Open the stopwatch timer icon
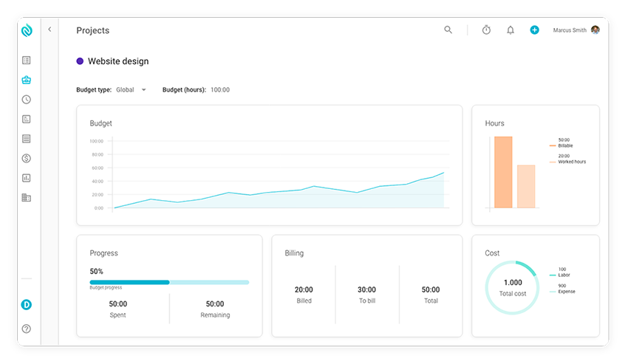Screen dimensions: 628x364 (x=486, y=30)
